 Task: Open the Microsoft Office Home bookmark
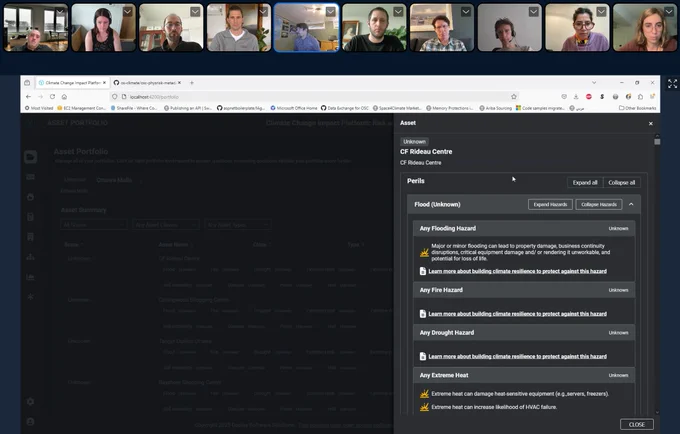pos(294,108)
